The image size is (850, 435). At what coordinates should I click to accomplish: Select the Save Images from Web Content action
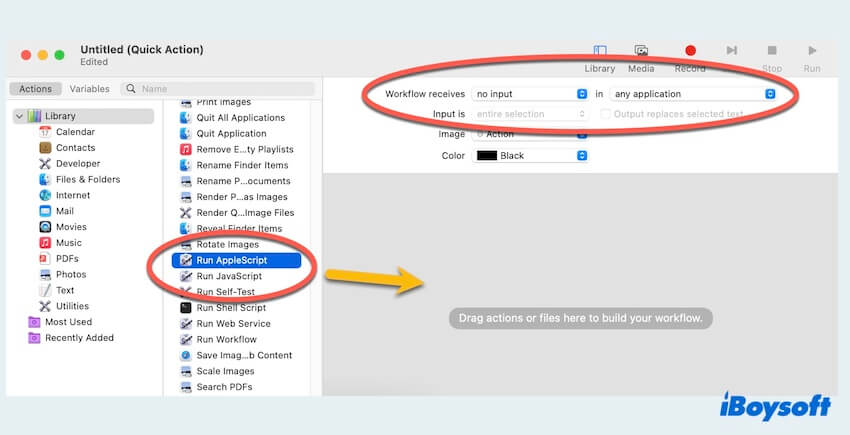pyautogui.click(x=236, y=355)
